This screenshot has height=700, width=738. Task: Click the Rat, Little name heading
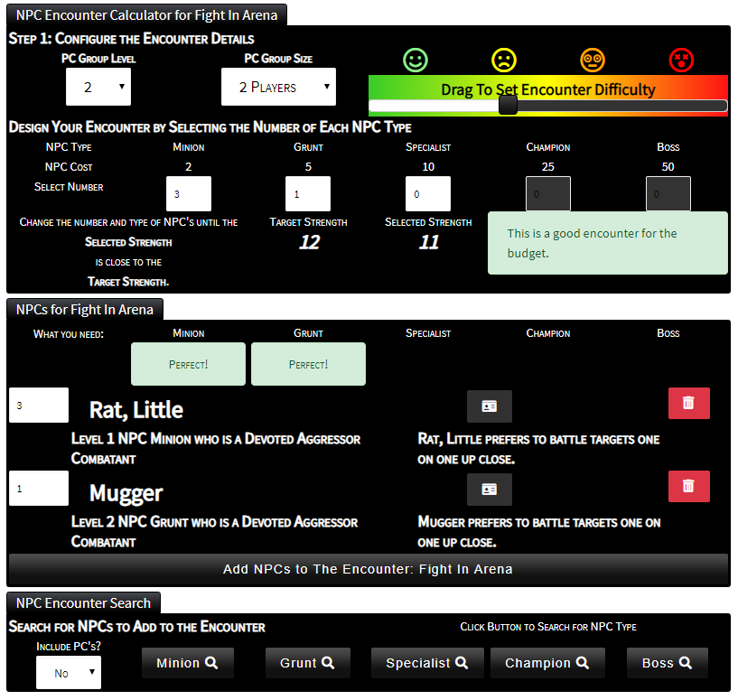pyautogui.click(x=136, y=409)
